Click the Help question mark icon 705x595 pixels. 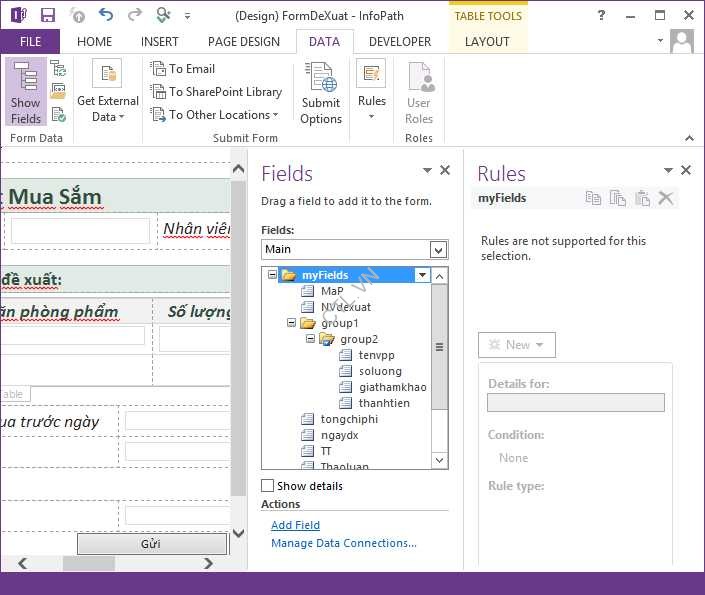pos(600,15)
